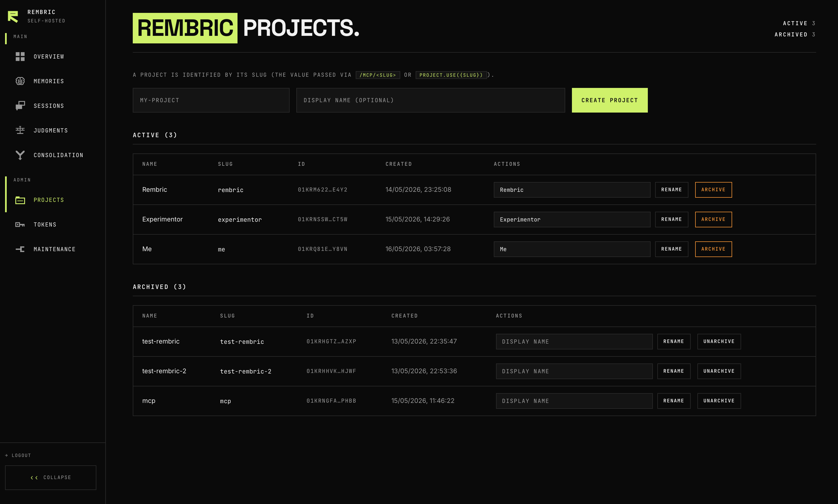Image resolution: width=838 pixels, height=504 pixels.
Task: Archive the Me project
Action: [x=713, y=249]
